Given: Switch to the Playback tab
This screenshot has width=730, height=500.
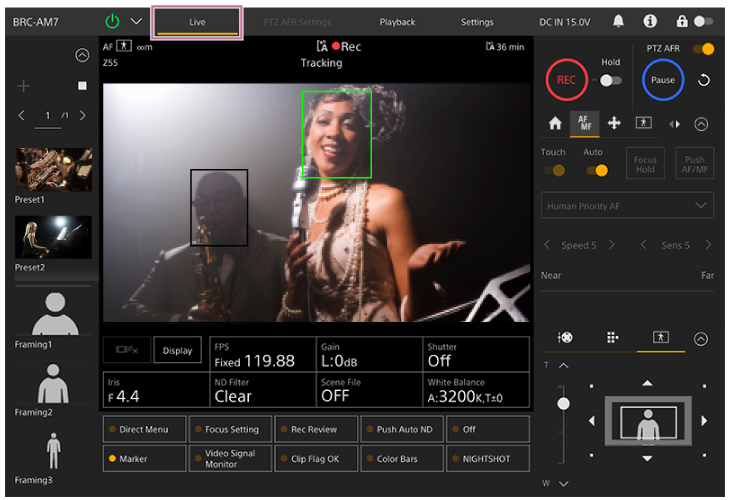Looking at the screenshot, I should (397, 21).
